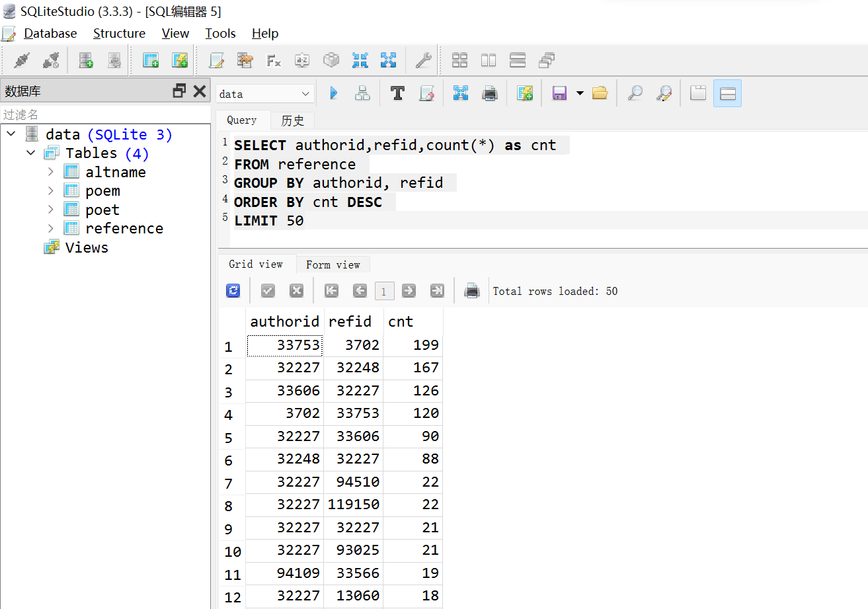This screenshot has height=609, width=868.
Task: Save SQL with the purple floppy disk icon
Action: (x=559, y=93)
